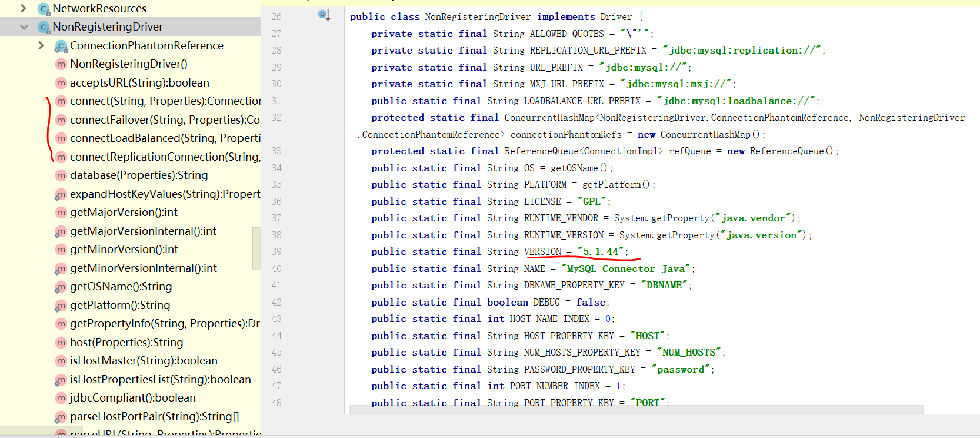Click method icon beside getMinorVersion():int
This screenshot has height=438, width=980.
61,250
